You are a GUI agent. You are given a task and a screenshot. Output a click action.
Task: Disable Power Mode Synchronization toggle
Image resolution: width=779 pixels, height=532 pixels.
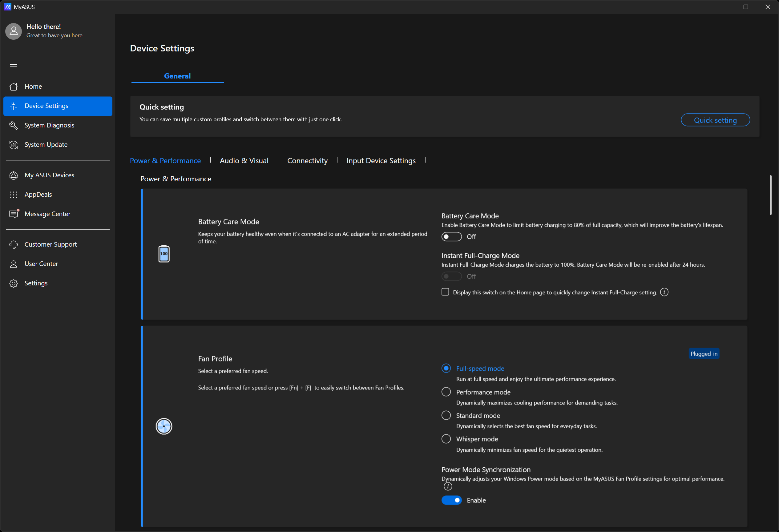coord(451,500)
